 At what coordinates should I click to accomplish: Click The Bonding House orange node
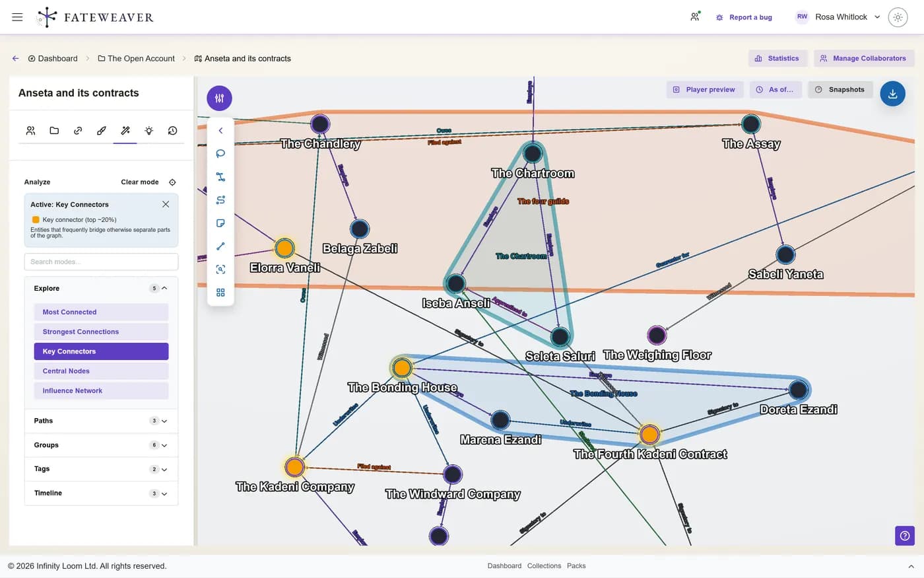coord(402,368)
